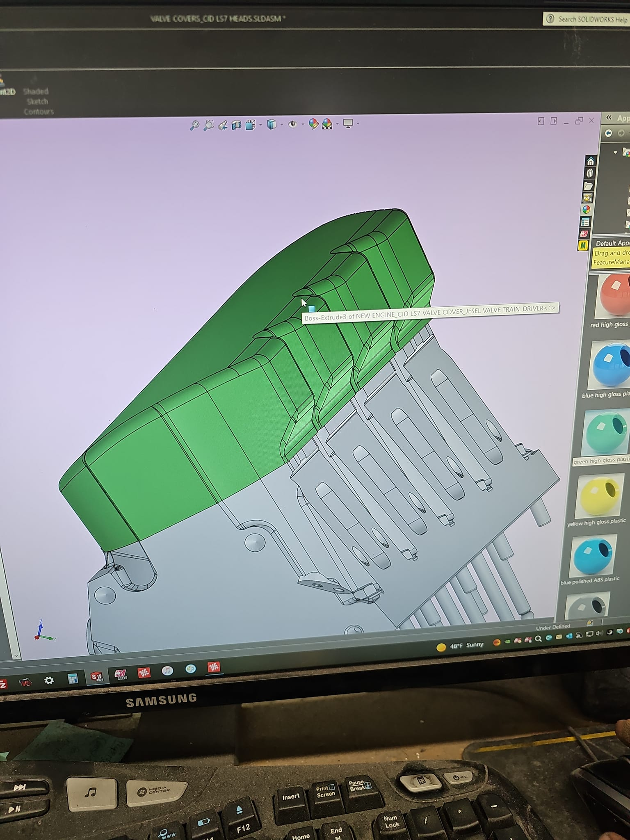Click the Under Defined status text
630x840 pixels.
tap(552, 627)
